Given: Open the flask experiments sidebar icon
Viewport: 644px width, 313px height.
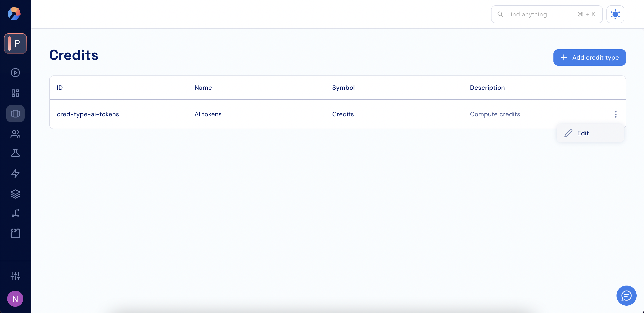Looking at the screenshot, I should tap(15, 153).
